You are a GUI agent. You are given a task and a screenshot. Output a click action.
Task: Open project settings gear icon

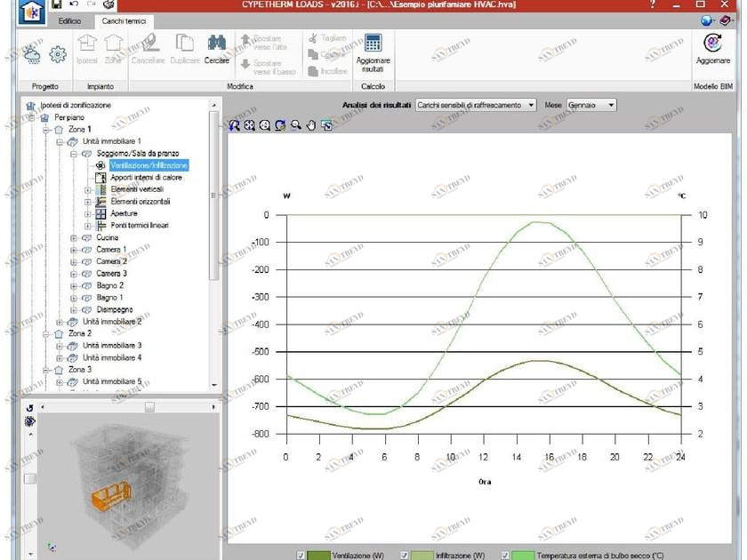[x=58, y=54]
